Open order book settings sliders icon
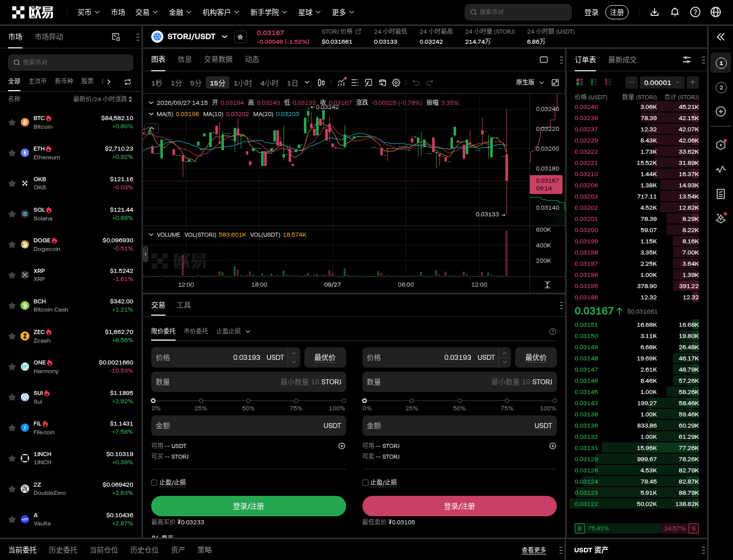This screenshot has width=733, height=560. click(x=687, y=60)
